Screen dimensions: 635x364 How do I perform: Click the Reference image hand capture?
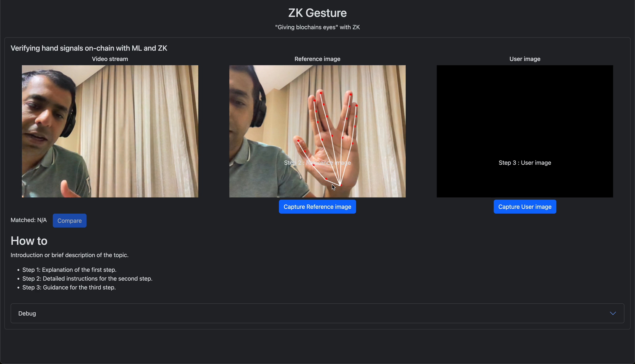[x=317, y=131]
